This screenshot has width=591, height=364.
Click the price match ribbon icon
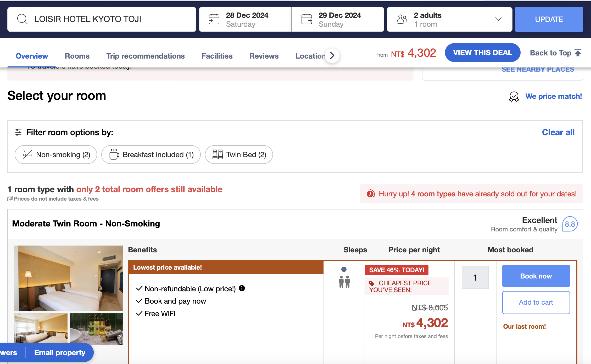[x=514, y=97]
